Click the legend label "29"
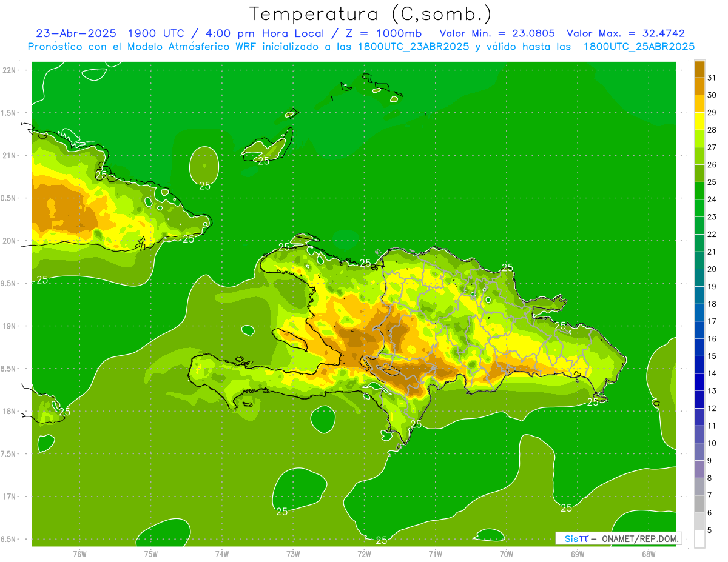This screenshot has width=728, height=562. click(x=712, y=112)
